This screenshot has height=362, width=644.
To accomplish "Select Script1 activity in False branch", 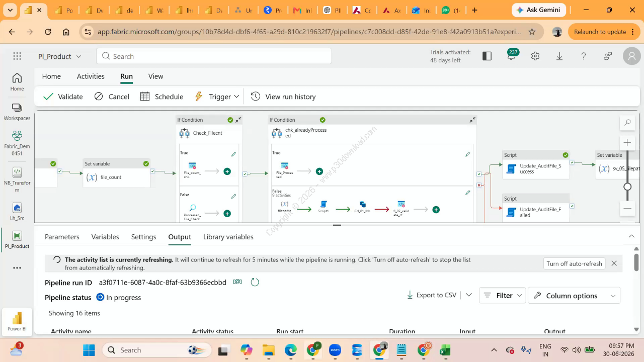I will (324, 207).
